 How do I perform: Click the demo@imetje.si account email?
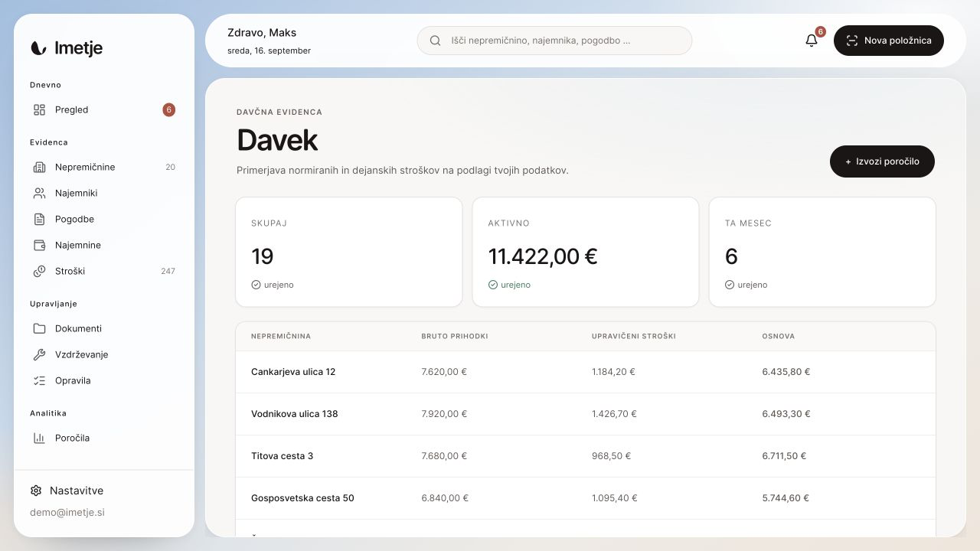[x=67, y=512]
